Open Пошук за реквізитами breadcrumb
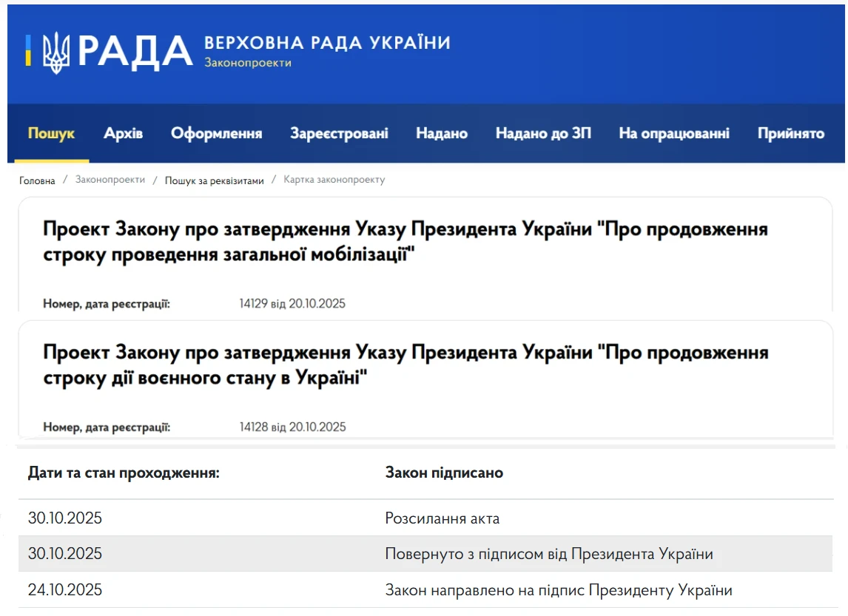The height and width of the screenshot is (616, 848). 215,180
